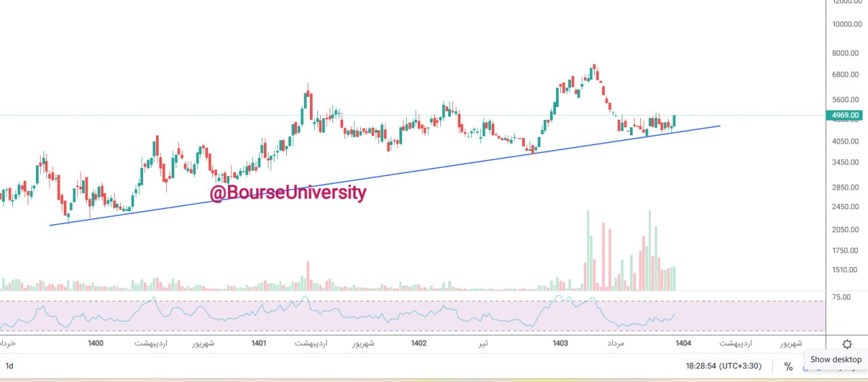Open chart settings gear icon
The width and height of the screenshot is (868, 382).
coord(846,344)
